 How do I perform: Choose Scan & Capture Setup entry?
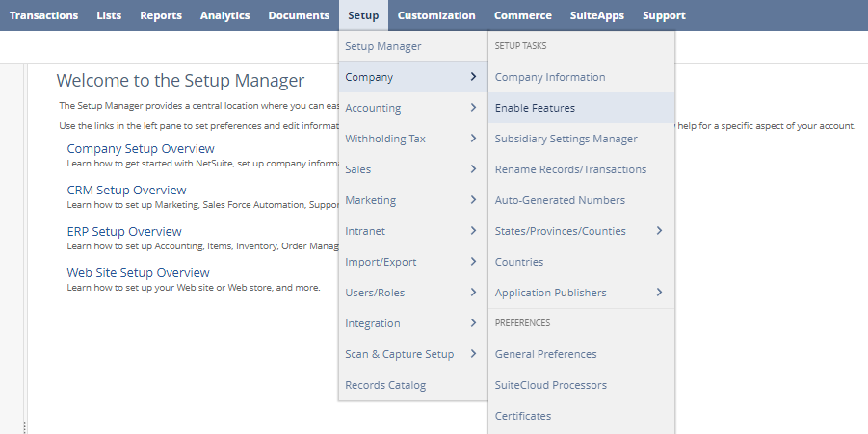(413, 354)
